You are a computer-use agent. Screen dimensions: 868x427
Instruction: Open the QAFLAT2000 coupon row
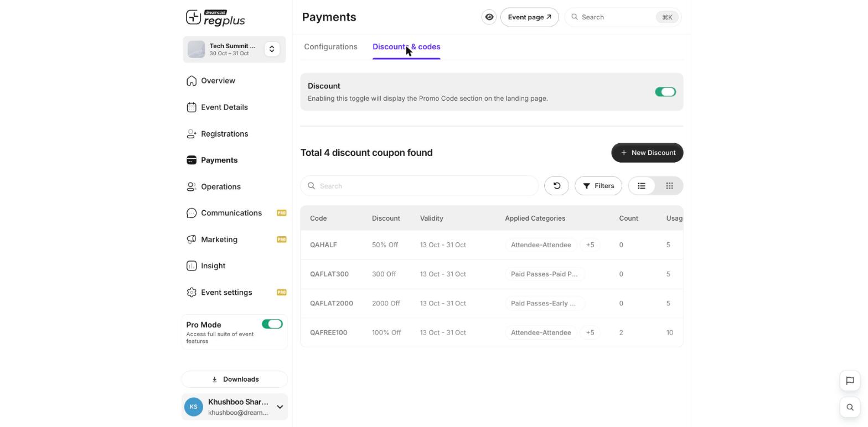(x=492, y=304)
